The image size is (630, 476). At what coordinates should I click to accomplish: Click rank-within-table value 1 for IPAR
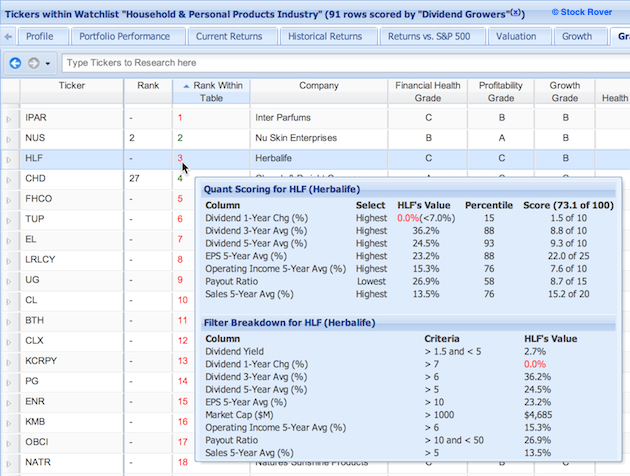coord(180,118)
